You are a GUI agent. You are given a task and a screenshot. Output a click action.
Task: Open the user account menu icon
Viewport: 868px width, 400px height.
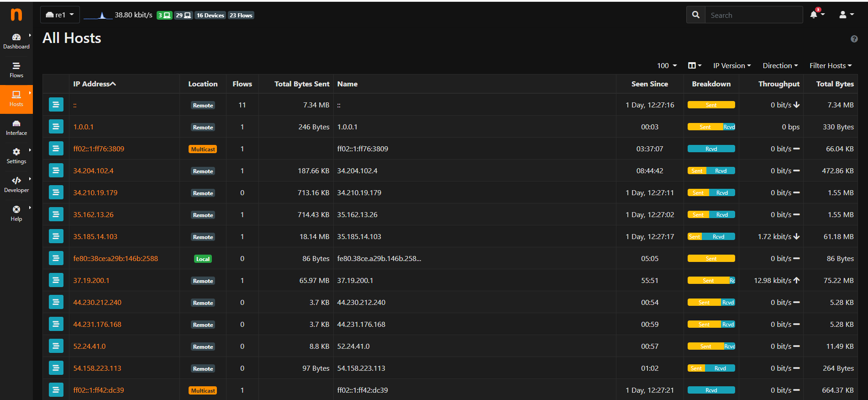[843, 15]
